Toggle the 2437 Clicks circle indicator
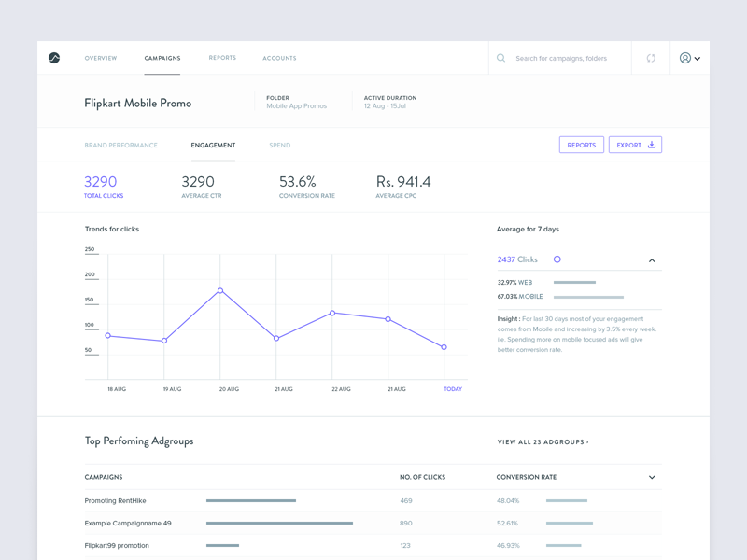Viewport: 747px width, 560px height. [557, 259]
